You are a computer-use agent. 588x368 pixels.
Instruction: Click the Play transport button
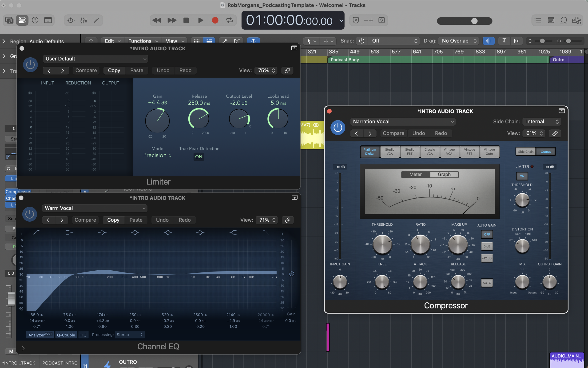click(x=201, y=20)
